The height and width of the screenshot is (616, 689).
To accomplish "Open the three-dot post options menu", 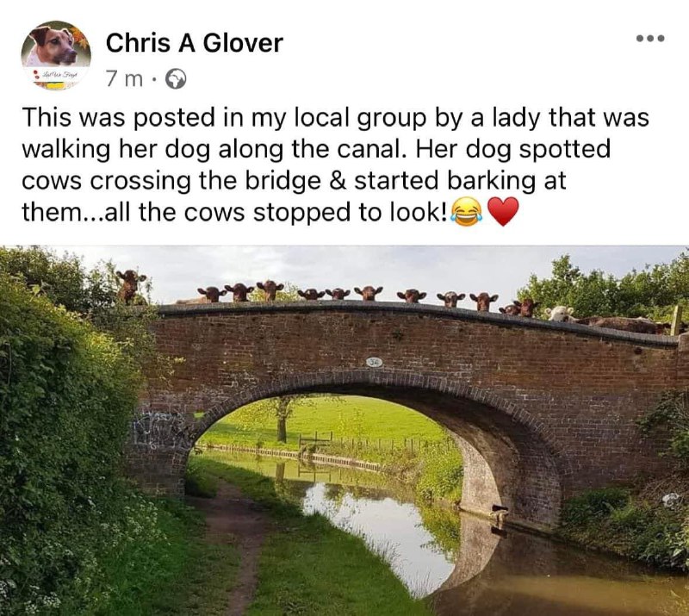I will (651, 38).
